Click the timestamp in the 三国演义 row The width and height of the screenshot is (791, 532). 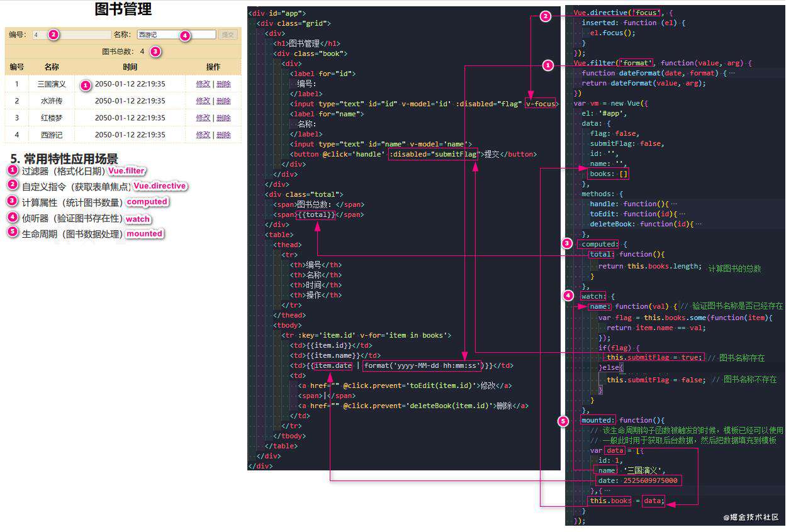click(130, 84)
